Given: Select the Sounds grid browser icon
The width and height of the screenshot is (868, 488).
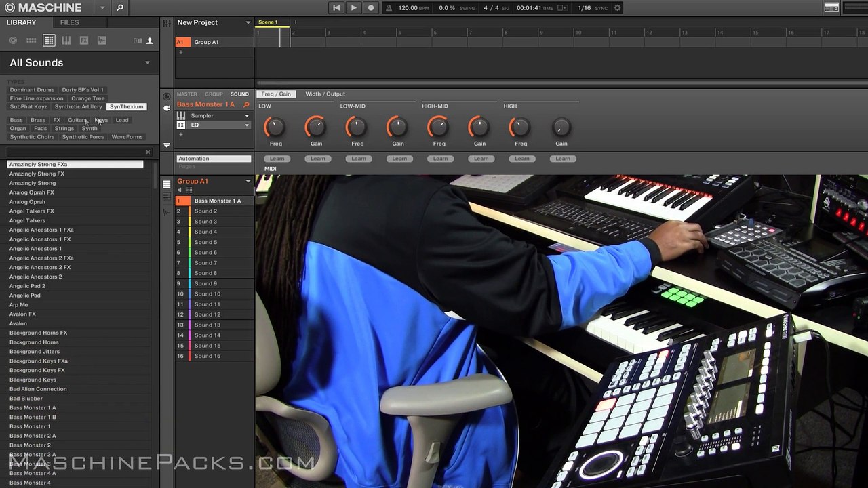Looking at the screenshot, I should pos(49,41).
